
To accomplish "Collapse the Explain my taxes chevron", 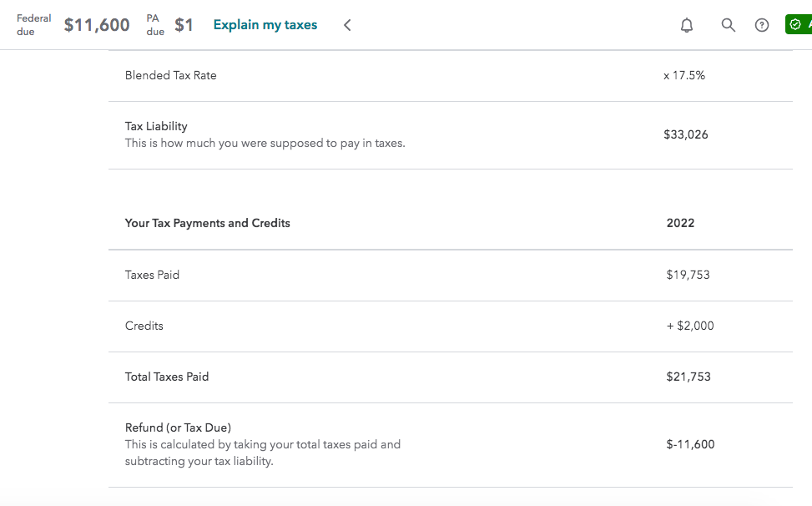I will click(x=347, y=25).
